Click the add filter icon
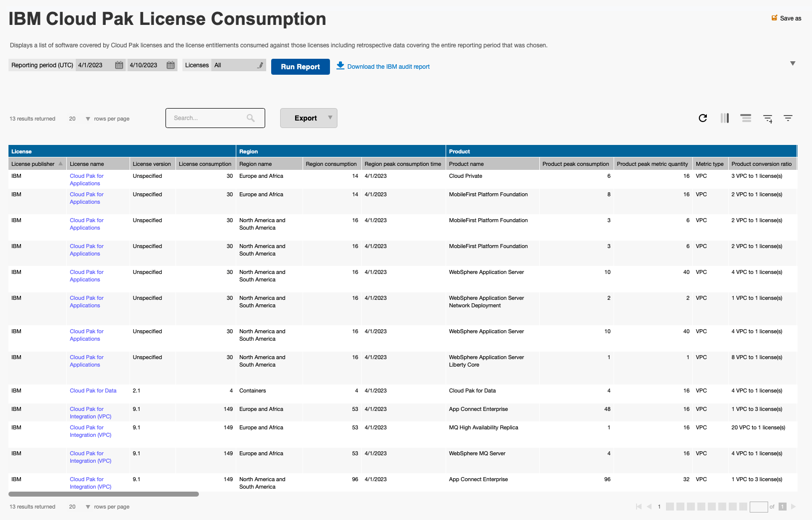This screenshot has height=520, width=812. [x=768, y=119]
